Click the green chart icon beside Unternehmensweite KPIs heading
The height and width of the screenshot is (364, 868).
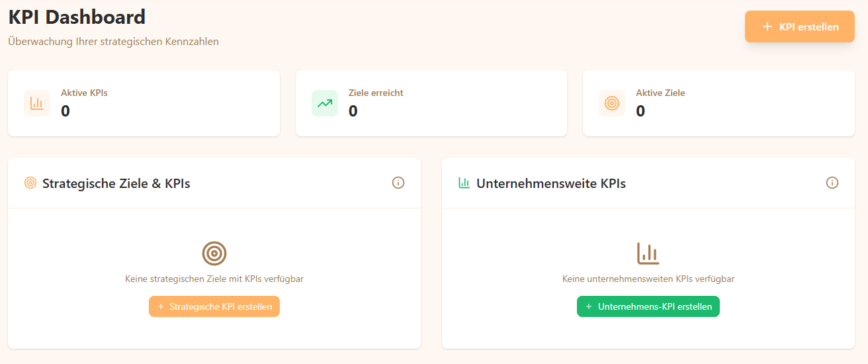pos(464,183)
